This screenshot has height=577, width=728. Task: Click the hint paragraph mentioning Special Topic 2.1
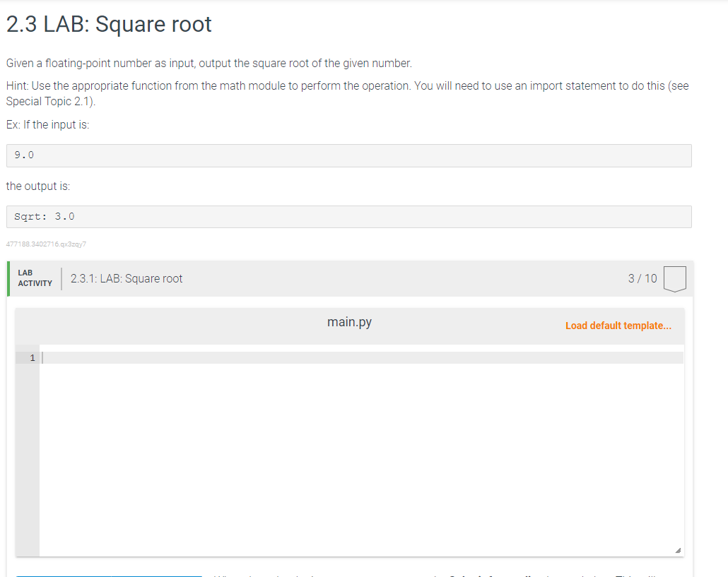283,93
